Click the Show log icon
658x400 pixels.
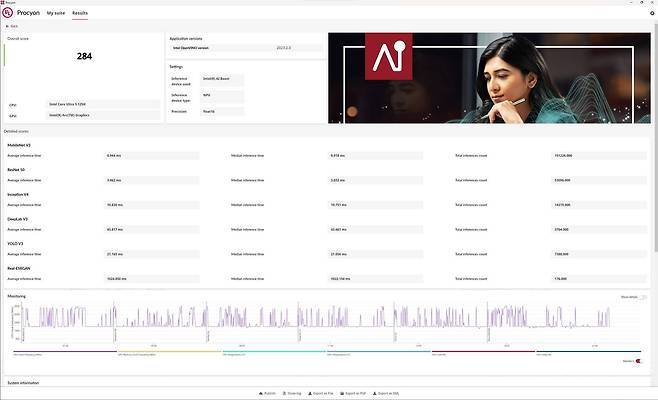pyautogui.click(x=286, y=394)
